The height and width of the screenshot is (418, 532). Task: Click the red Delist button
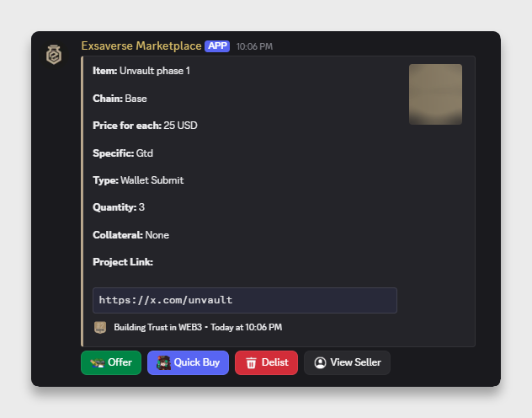pyautogui.click(x=266, y=362)
